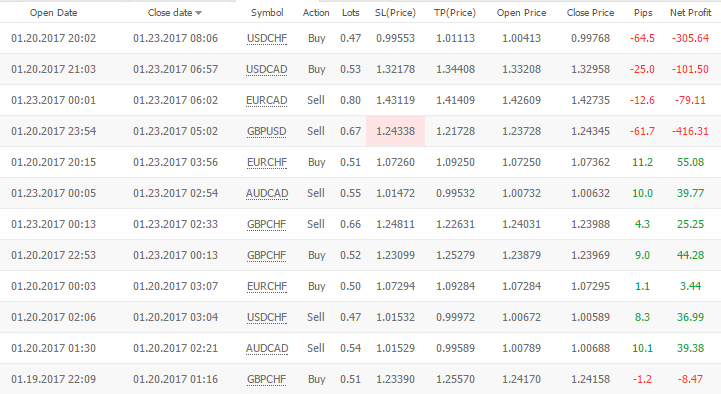The image size is (721, 394).
Task: Click the TP(Price) column header
Action: point(455,13)
